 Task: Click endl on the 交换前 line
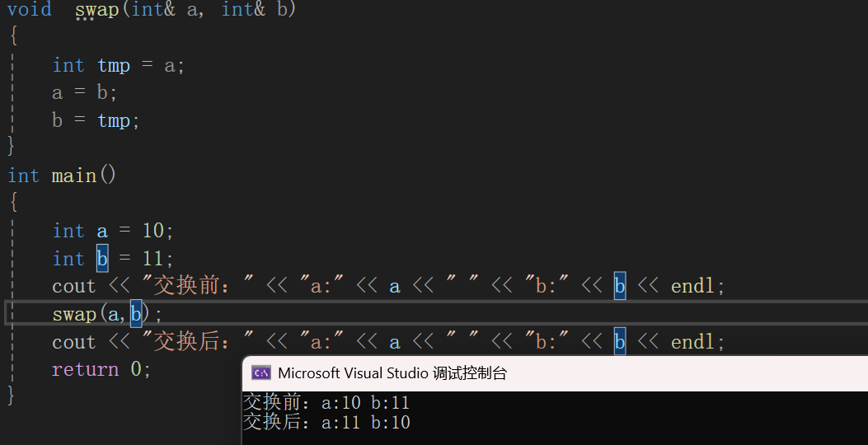(x=692, y=286)
